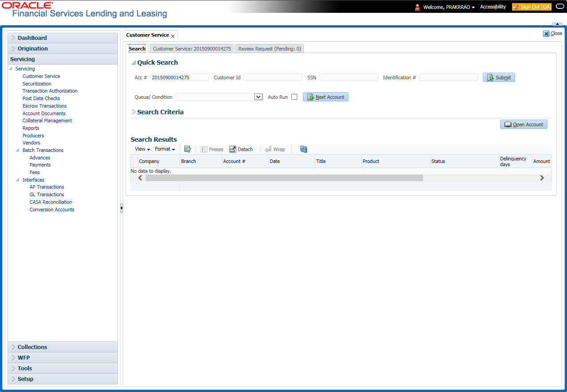The height and width of the screenshot is (392, 567).
Task: Select Reports in the navigation tree
Action: pos(31,128)
